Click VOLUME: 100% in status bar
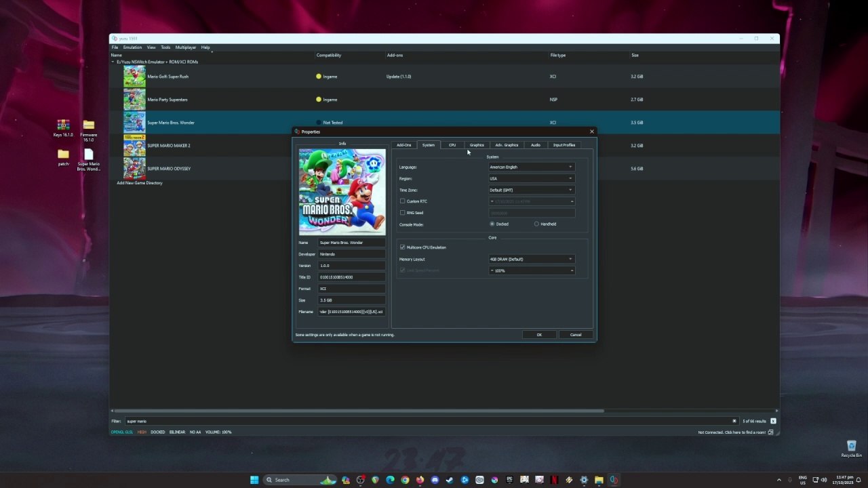Viewport: 868px width, 488px height. pos(218,432)
